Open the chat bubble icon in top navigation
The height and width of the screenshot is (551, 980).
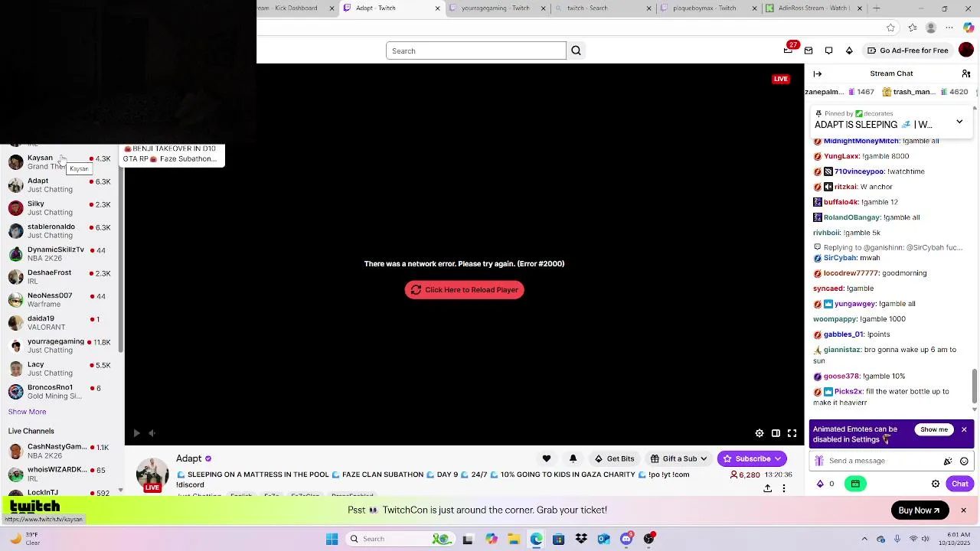tap(828, 51)
